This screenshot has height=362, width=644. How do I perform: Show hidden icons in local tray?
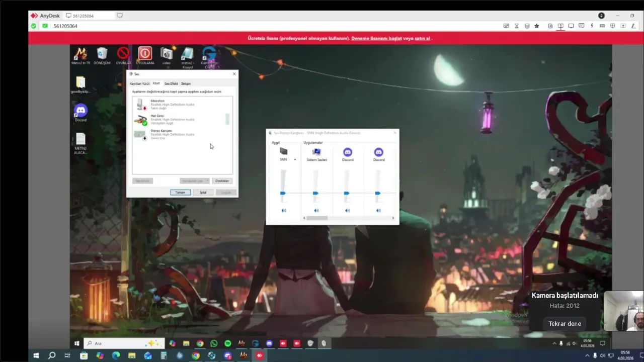[587, 355]
